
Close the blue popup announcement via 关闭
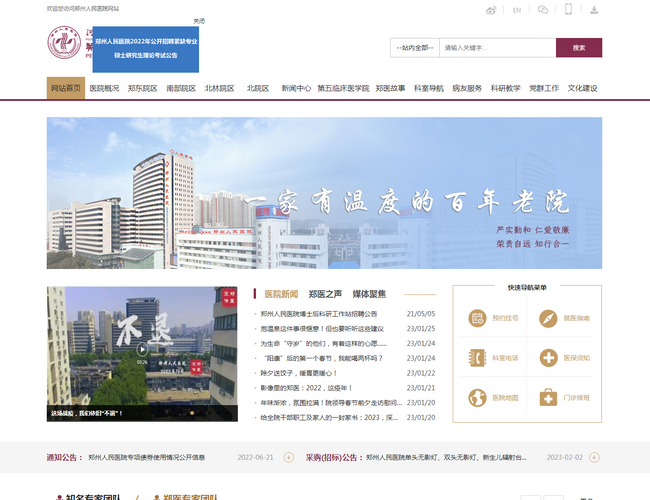pos(199,21)
